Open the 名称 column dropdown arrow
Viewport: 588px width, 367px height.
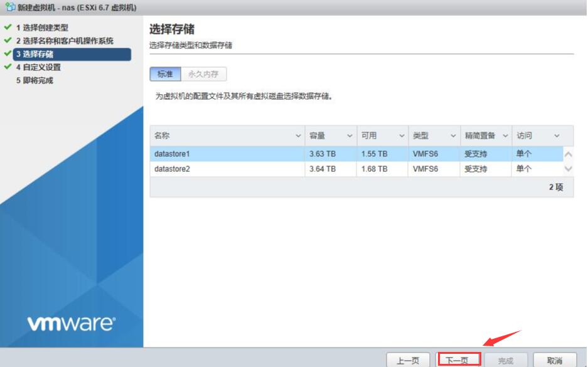pyautogui.click(x=298, y=136)
